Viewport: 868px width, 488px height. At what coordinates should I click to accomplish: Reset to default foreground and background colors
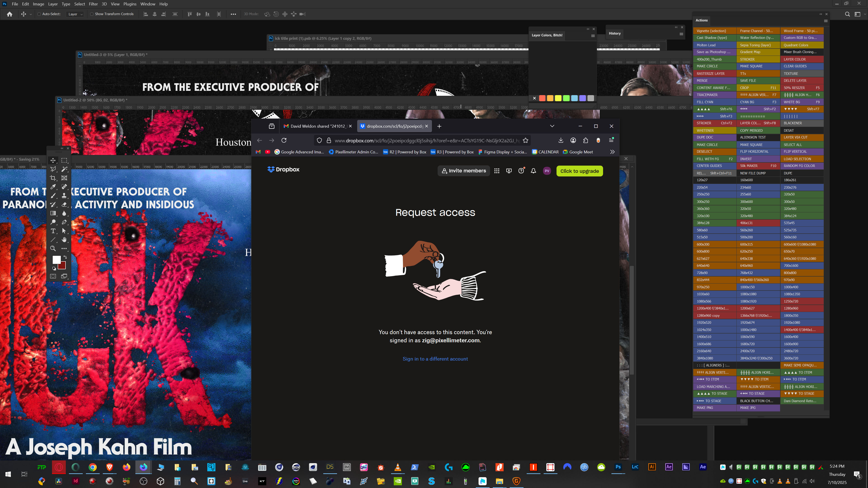coord(54,268)
